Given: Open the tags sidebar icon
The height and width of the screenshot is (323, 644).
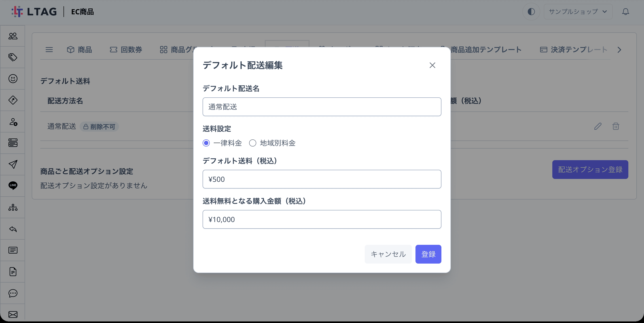Looking at the screenshot, I should click(13, 57).
